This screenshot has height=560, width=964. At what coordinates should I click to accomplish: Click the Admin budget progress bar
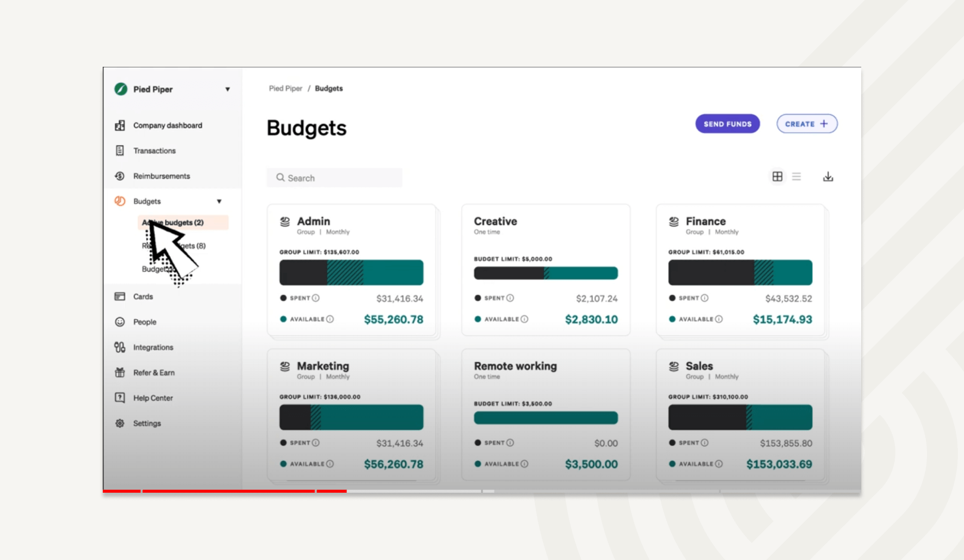351,272
